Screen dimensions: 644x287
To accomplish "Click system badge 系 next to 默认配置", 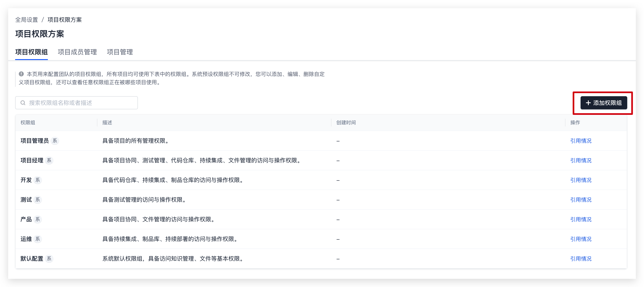I will (x=49, y=259).
